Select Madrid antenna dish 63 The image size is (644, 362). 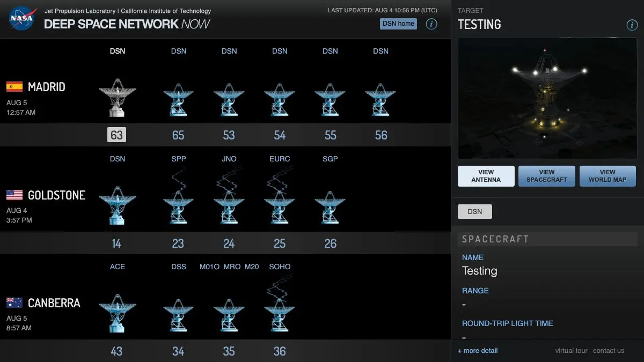pos(118,97)
